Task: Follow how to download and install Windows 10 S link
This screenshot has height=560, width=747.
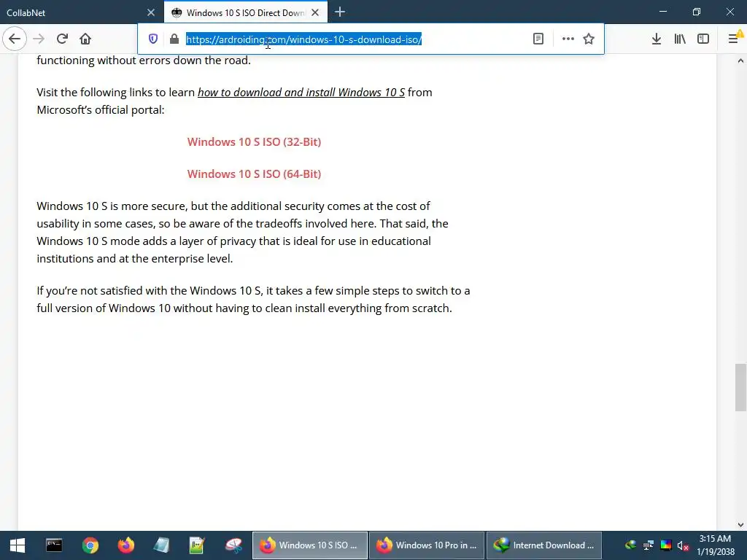Action: click(301, 93)
